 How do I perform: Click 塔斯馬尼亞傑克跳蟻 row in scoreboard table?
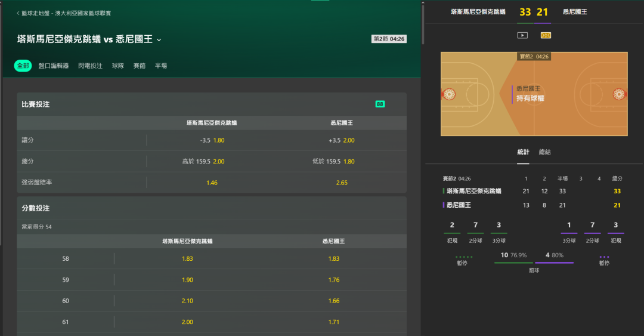532,191
